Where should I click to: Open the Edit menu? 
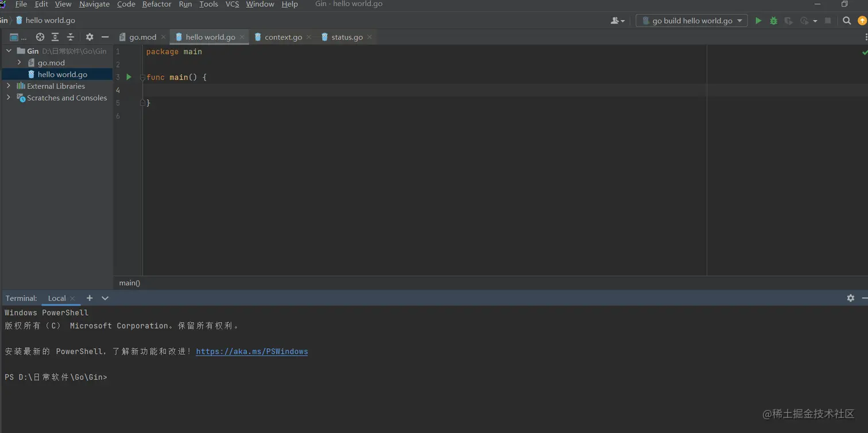(x=41, y=4)
